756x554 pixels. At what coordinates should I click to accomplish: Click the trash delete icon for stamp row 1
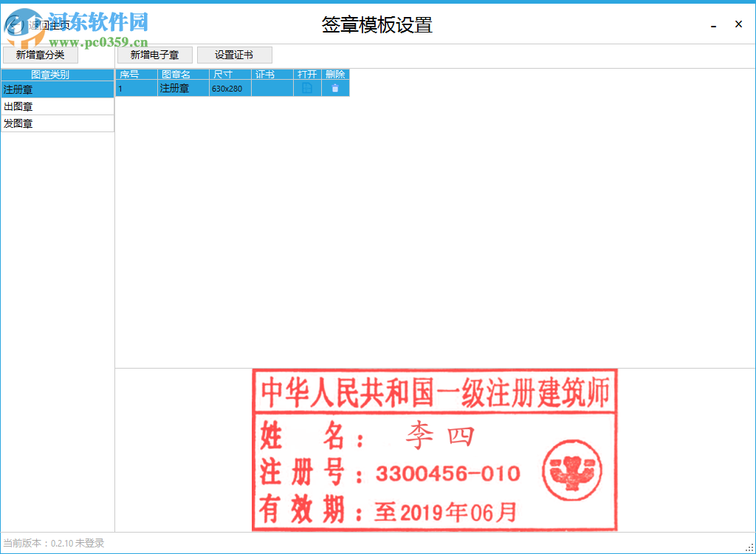(335, 88)
